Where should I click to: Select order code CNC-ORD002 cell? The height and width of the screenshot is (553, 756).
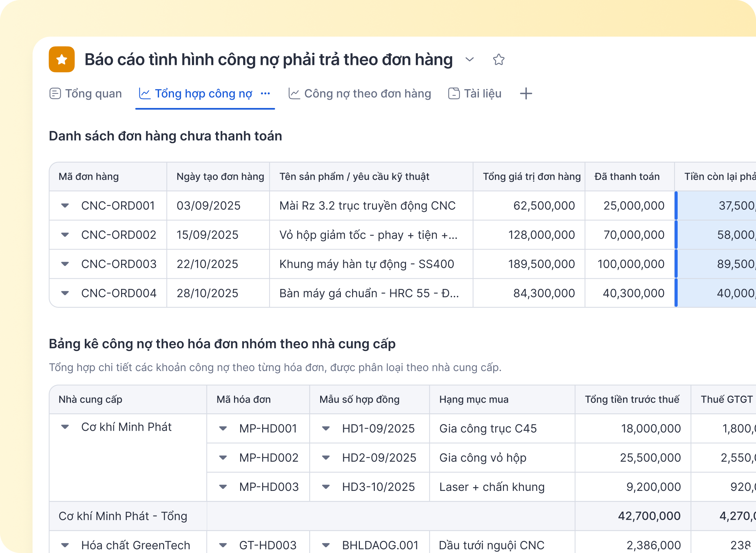tap(118, 235)
